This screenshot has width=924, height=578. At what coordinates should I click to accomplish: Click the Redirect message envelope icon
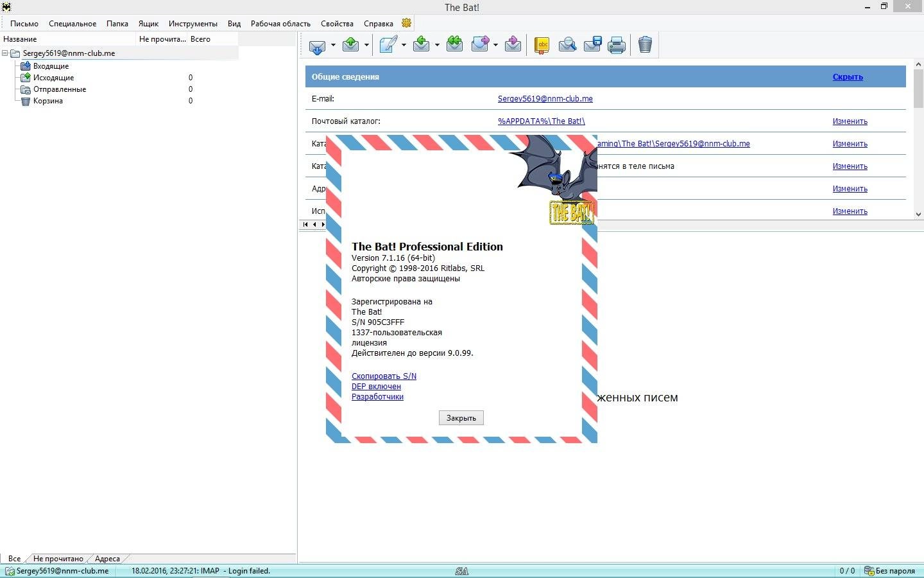[x=513, y=45]
